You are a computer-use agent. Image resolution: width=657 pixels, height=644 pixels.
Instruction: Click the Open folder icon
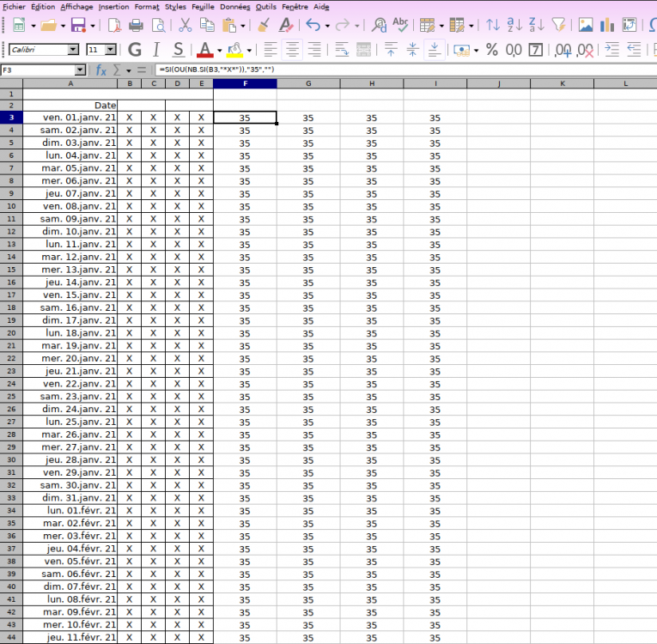pos(49,26)
